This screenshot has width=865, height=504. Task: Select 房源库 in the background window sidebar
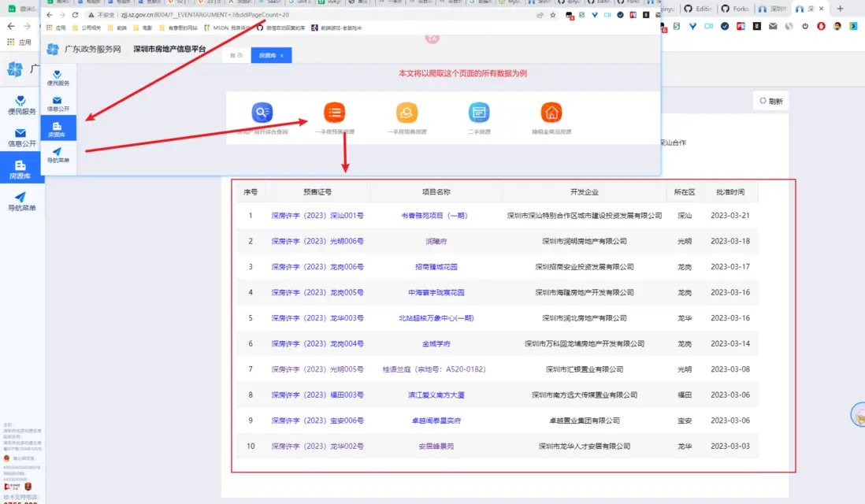tap(21, 169)
